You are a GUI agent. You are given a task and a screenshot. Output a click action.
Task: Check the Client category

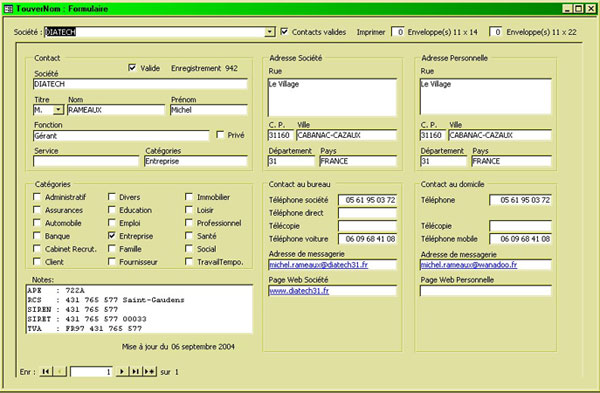pos(37,262)
